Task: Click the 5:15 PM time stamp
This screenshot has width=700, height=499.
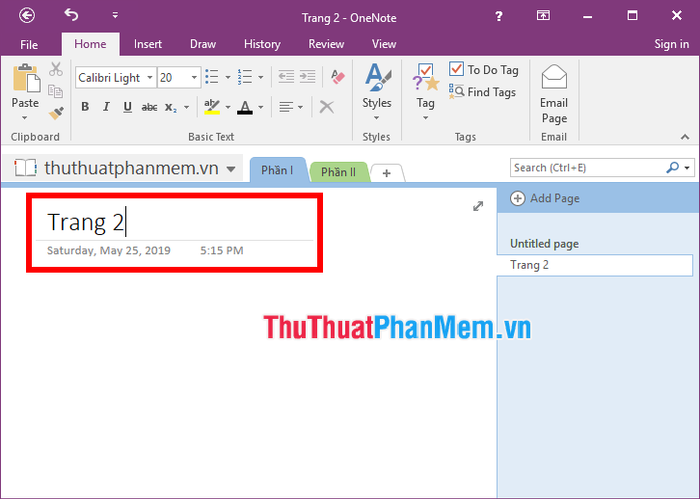Action: coord(221,250)
